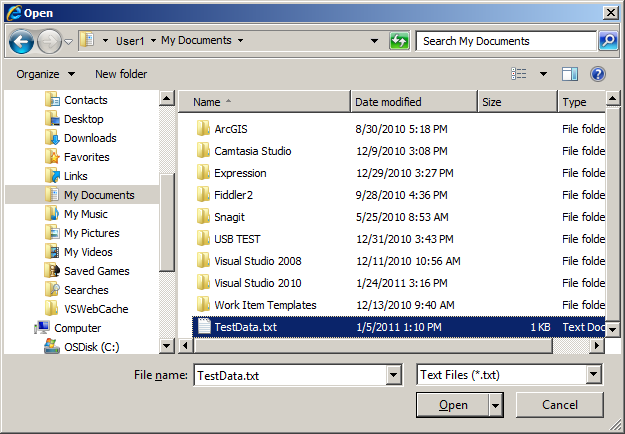The height and width of the screenshot is (434, 625).
Task: Click horizontal scroll left arrow
Action: click(185, 346)
